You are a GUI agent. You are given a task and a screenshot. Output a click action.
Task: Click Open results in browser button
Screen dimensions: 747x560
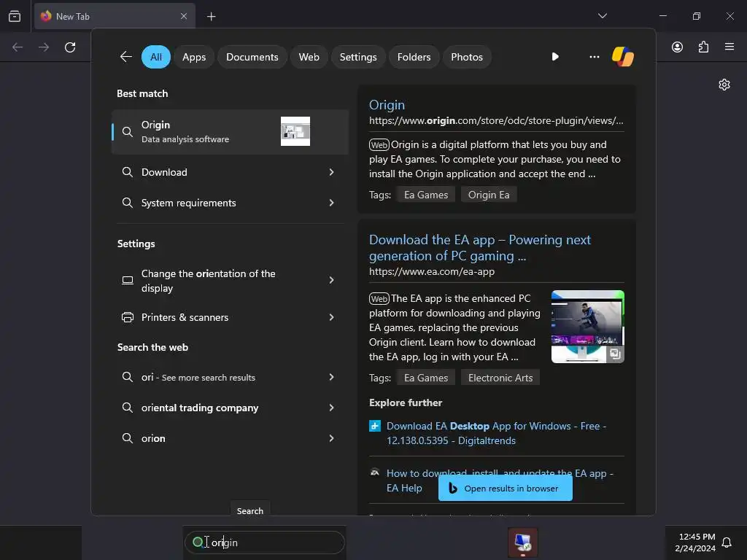tap(505, 488)
